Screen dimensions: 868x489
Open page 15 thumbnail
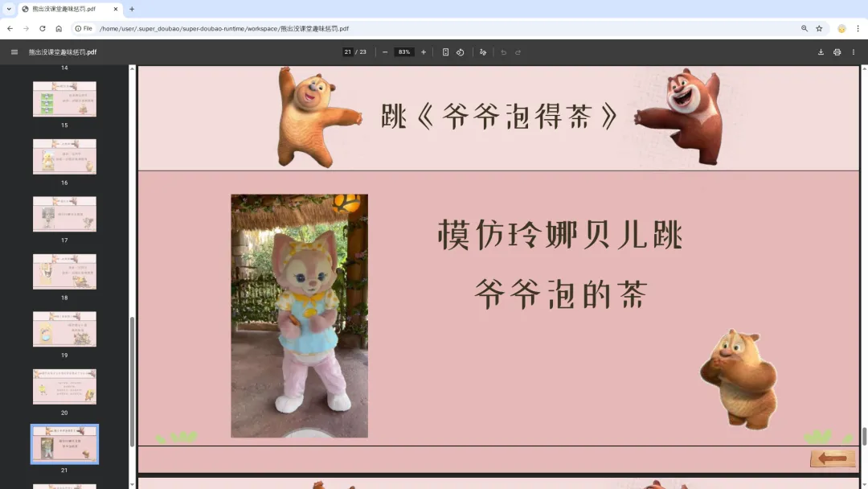coord(64,99)
